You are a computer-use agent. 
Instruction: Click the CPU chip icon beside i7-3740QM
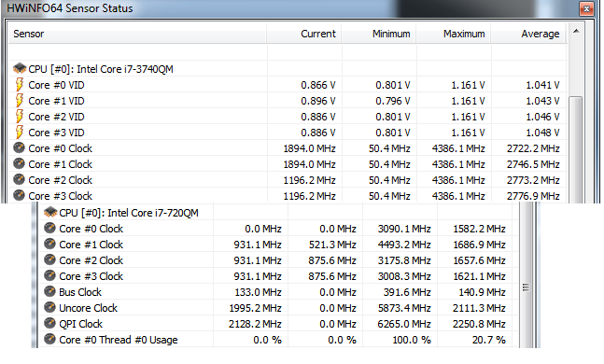(20, 68)
